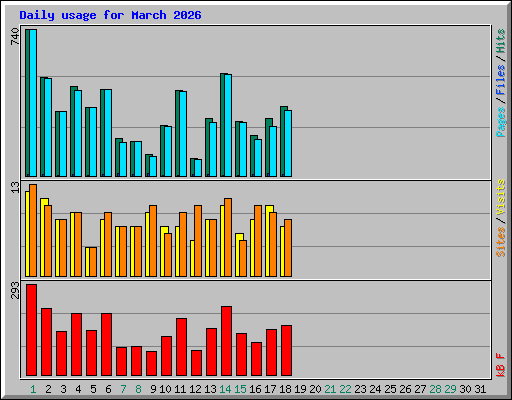The image size is (512, 400).
Task: Click day 27 on the x-axis
Action: point(420,389)
